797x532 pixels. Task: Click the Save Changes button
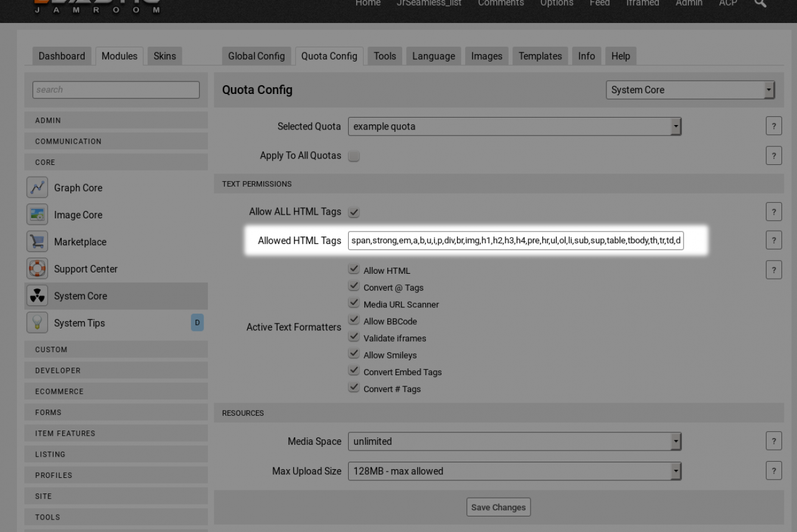tap(498, 507)
